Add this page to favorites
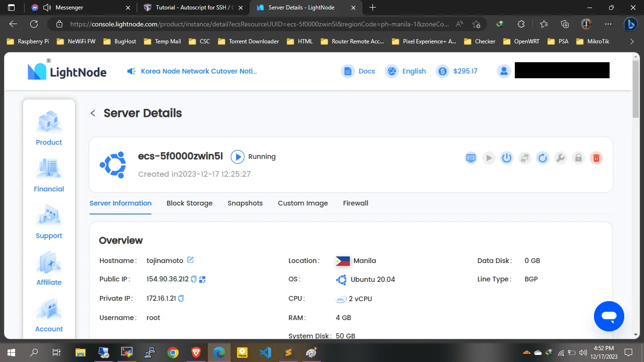Image resolution: width=644 pixels, height=362 pixels. coord(476,24)
